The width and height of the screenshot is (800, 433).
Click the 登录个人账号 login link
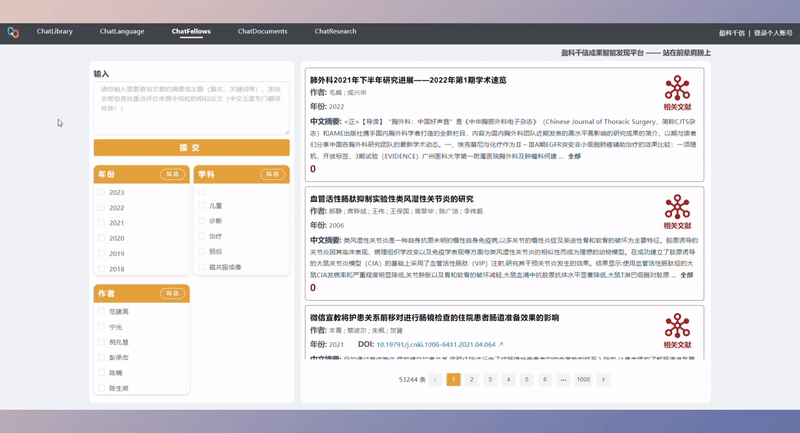773,33
